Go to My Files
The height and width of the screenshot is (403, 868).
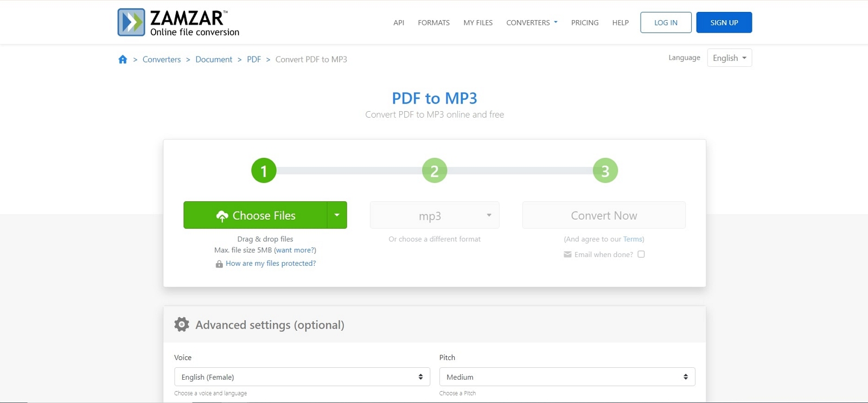click(x=478, y=23)
